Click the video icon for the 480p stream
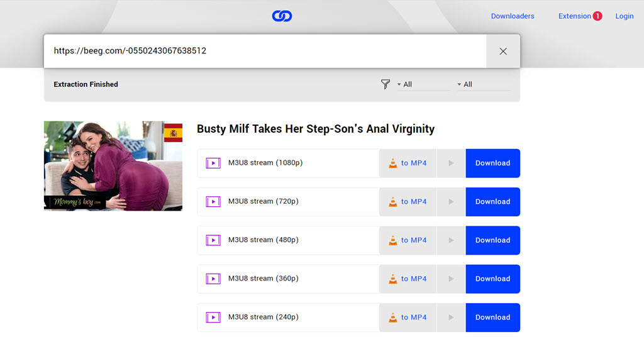Screen dimensions: 644x339 coord(213,240)
